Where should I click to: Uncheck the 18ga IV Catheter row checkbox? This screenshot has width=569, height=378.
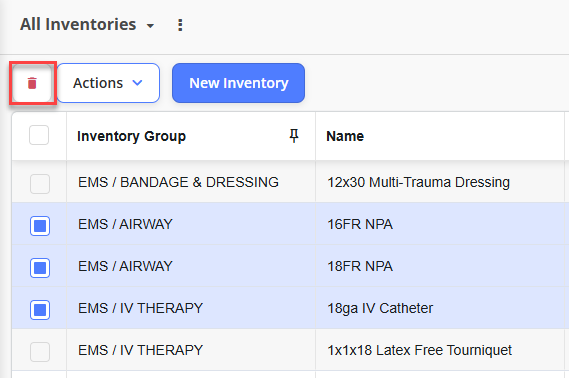[40, 310]
